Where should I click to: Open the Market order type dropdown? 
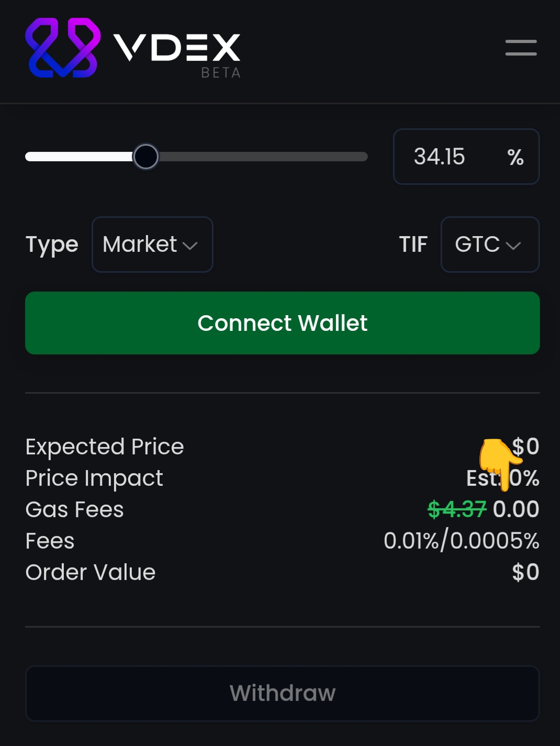(x=152, y=244)
